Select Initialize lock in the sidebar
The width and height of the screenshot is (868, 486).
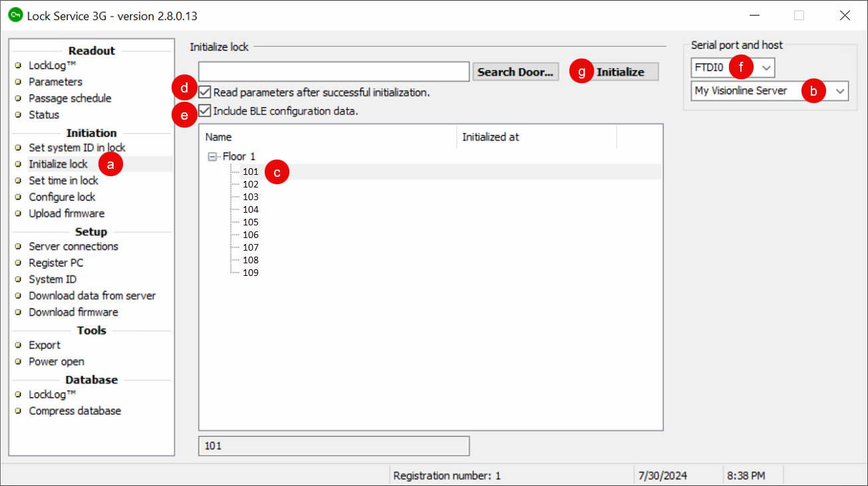click(58, 164)
